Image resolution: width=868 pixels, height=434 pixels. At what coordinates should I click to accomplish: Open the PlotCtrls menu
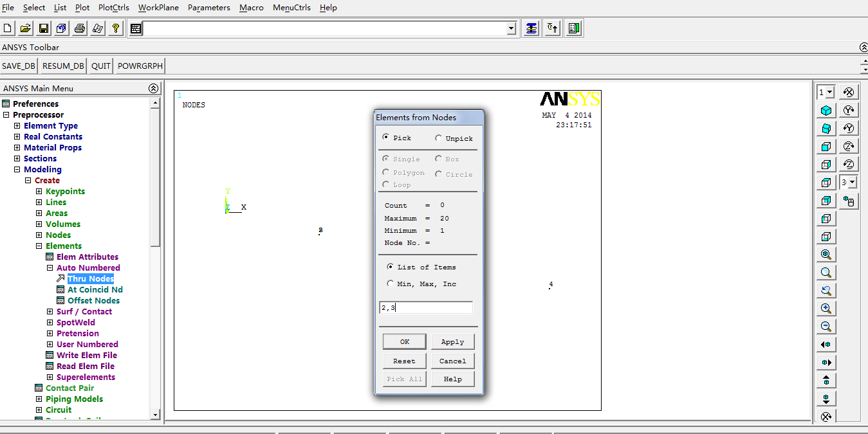click(x=114, y=8)
